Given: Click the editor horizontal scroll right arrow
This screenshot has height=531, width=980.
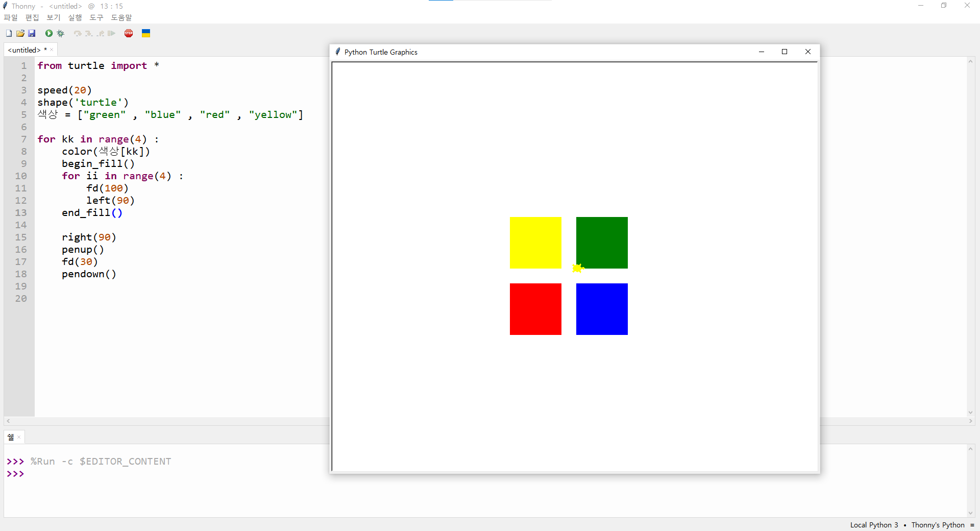Looking at the screenshot, I should coord(971,421).
